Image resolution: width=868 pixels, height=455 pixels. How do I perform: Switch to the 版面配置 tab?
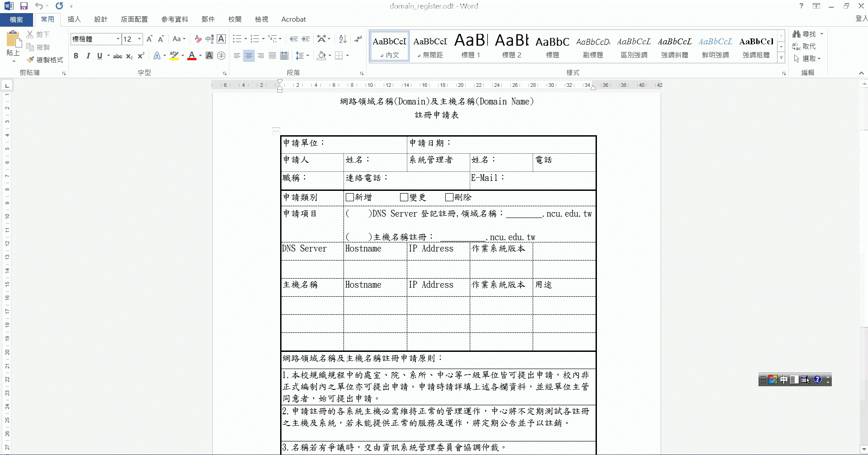(134, 19)
